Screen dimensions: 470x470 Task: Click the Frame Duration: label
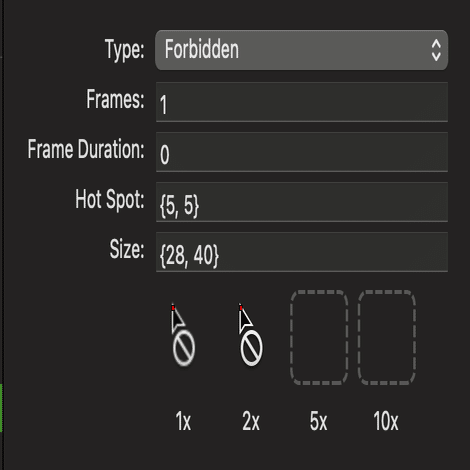pyautogui.click(x=86, y=149)
